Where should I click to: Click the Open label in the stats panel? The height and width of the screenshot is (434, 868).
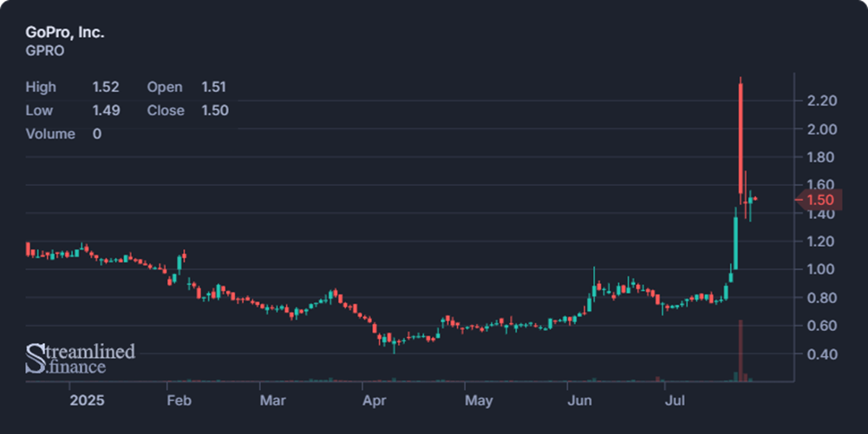[x=165, y=87]
